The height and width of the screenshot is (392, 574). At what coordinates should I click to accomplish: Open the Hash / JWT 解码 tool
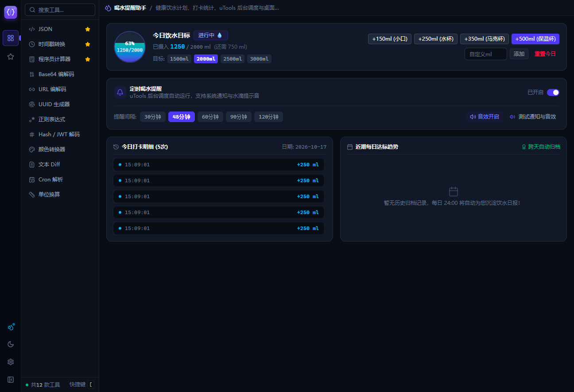tap(60, 135)
